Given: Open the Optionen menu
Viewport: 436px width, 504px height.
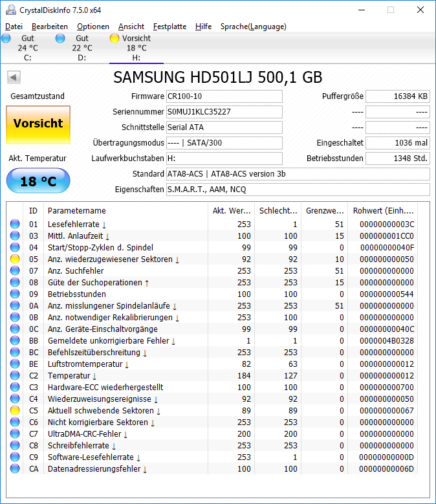Looking at the screenshot, I should [93, 27].
